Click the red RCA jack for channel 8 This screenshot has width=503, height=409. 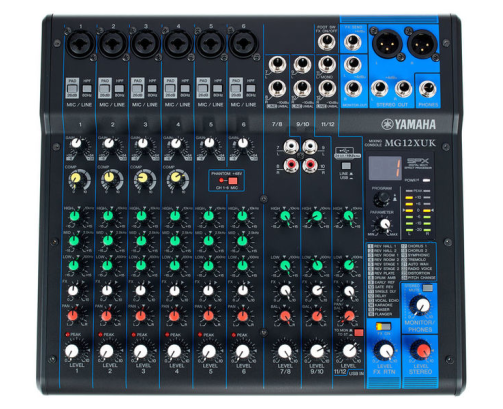coord(291,165)
